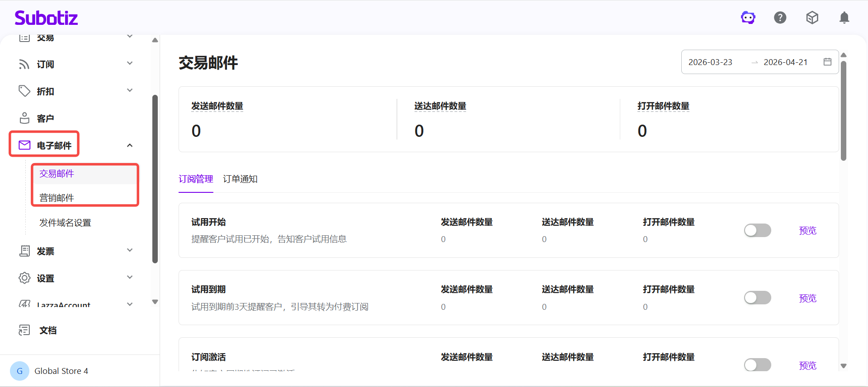Image resolution: width=868 pixels, height=387 pixels.
Task: Click the start date 2026-03-23 field
Action: [710, 62]
